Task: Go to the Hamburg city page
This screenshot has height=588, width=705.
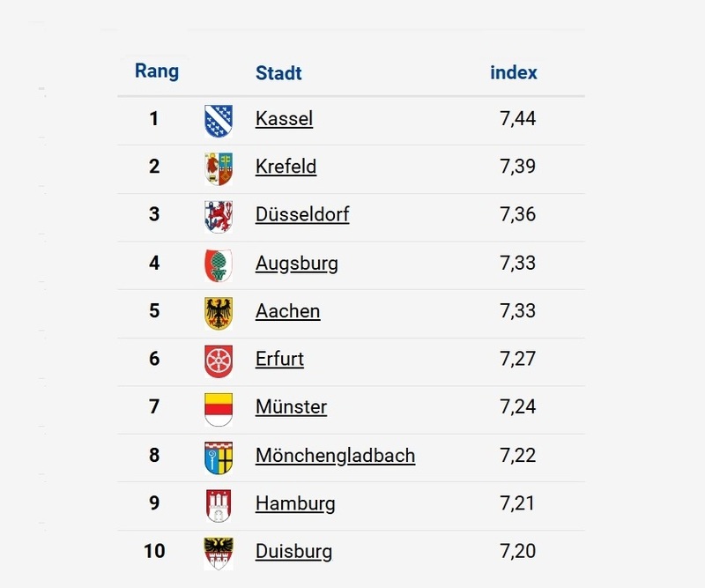Action: click(x=295, y=503)
